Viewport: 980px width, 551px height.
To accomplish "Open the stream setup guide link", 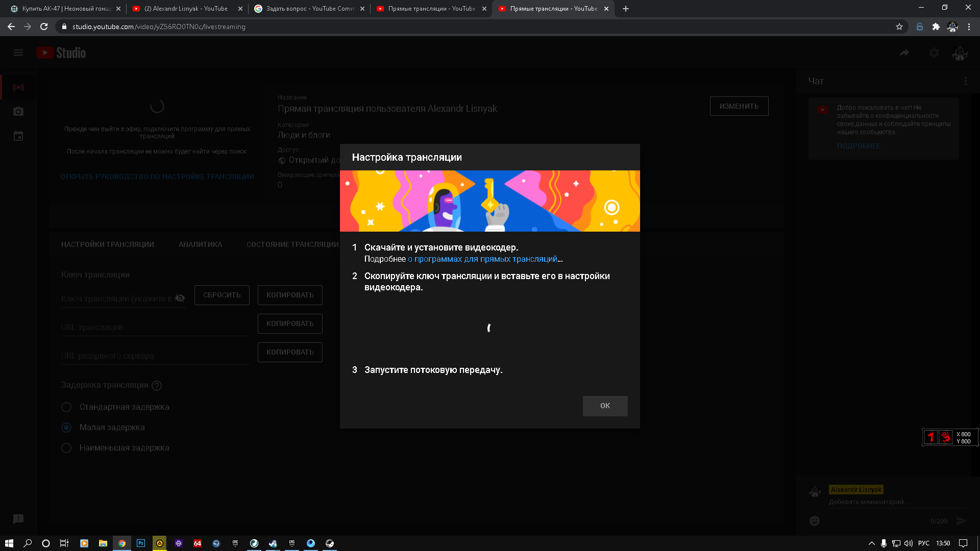I will (157, 177).
